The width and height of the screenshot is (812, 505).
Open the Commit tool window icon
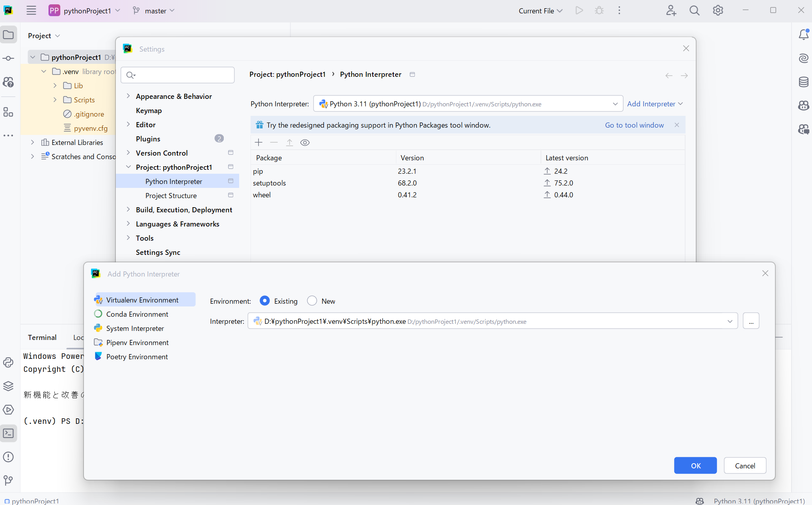point(8,58)
